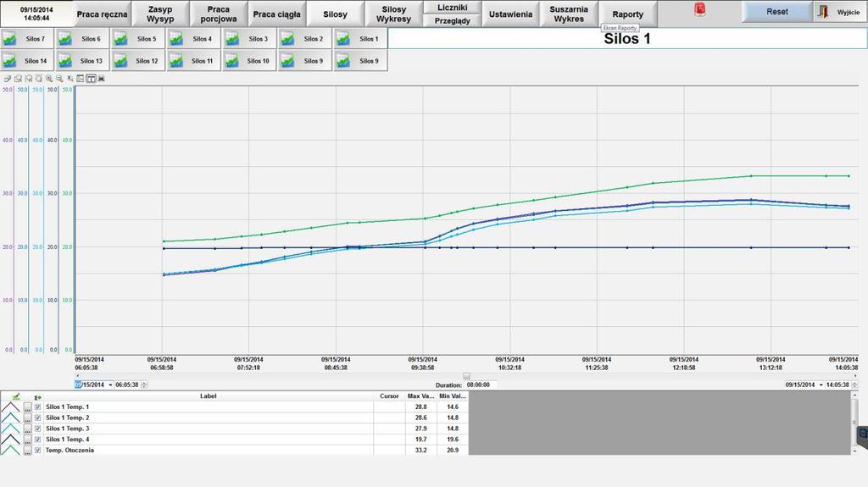The image size is (868, 487).
Task: Open the Silos 7 chart
Action: 26,39
